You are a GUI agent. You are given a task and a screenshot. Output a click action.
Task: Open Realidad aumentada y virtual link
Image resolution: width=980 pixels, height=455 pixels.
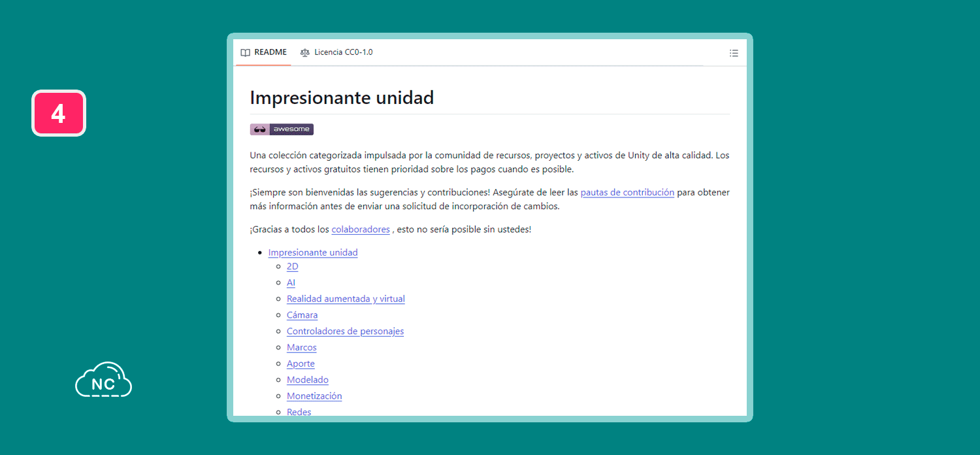pos(346,299)
